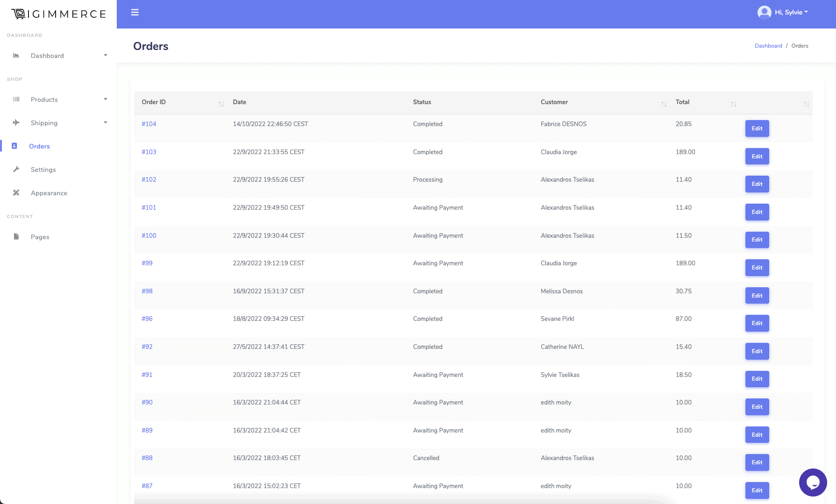
Task: Edit order #104
Action: [757, 128]
